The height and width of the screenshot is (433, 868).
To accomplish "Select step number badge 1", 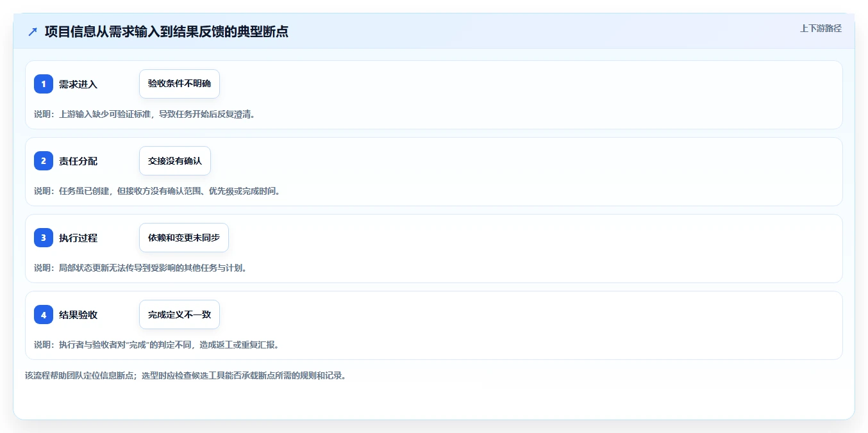I will point(44,84).
